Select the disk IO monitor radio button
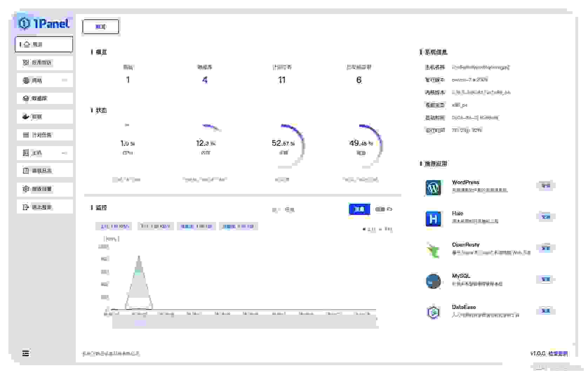 coord(383,209)
